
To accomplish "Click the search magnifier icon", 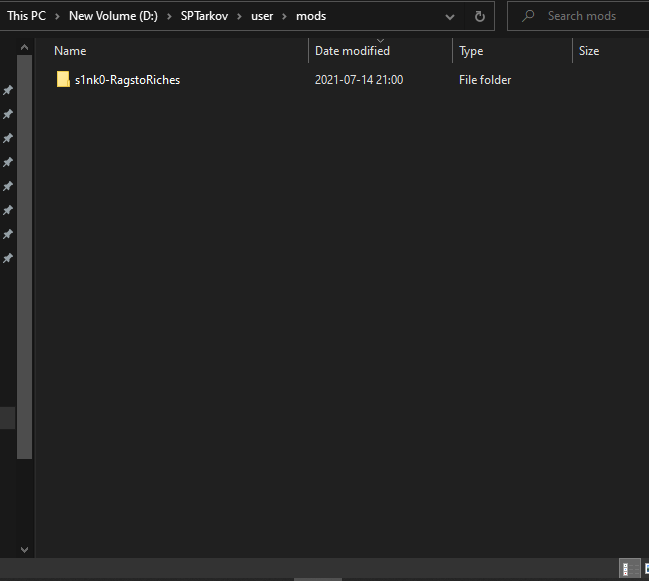I will (528, 16).
